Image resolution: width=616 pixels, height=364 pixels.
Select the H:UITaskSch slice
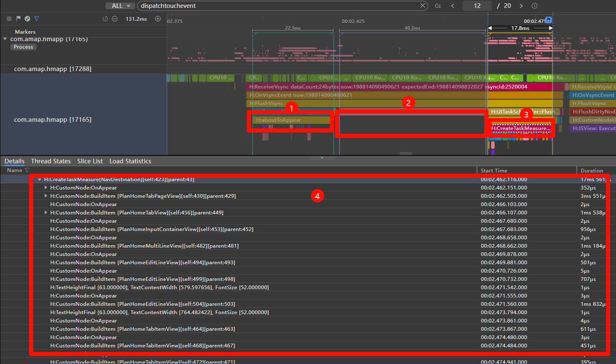click(525, 112)
